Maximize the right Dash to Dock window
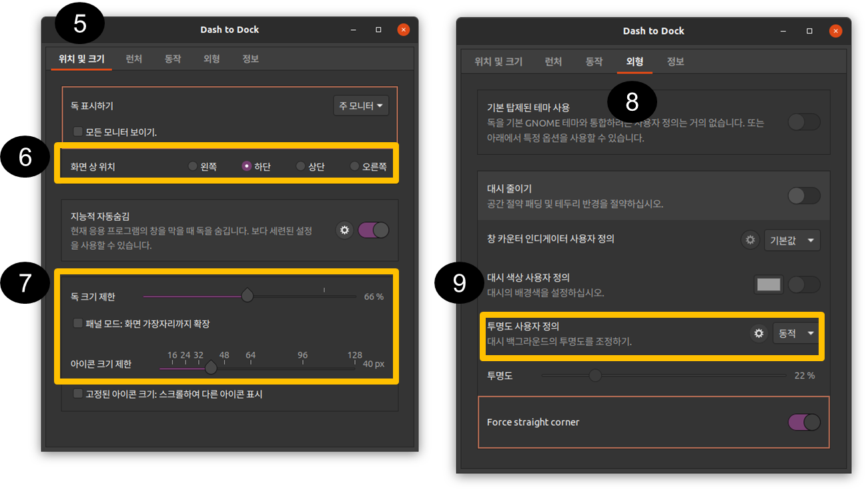 coord(809,31)
